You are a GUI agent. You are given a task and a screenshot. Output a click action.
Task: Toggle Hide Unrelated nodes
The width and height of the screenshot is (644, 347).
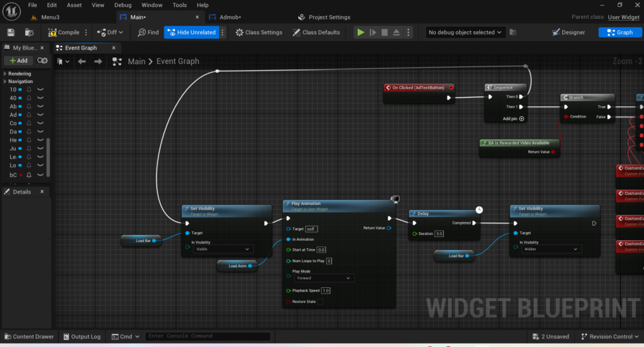point(192,33)
